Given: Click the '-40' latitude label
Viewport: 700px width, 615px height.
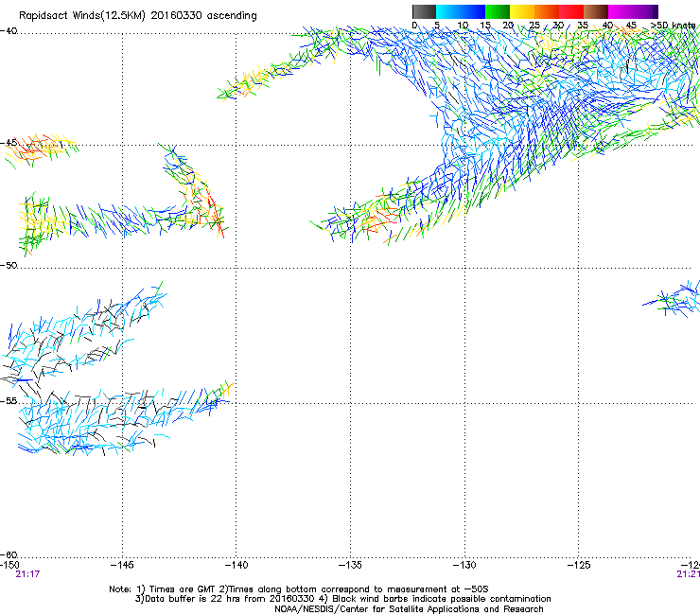Looking at the screenshot, I should [9, 31].
